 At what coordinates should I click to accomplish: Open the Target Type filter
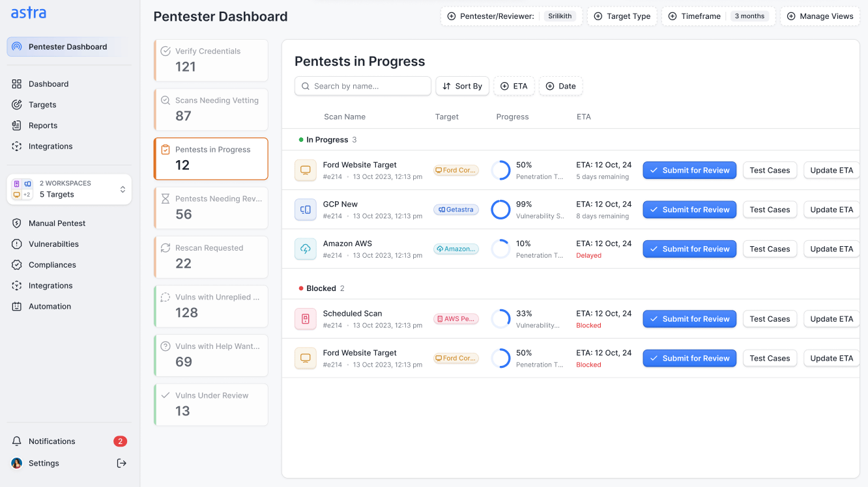click(x=622, y=16)
